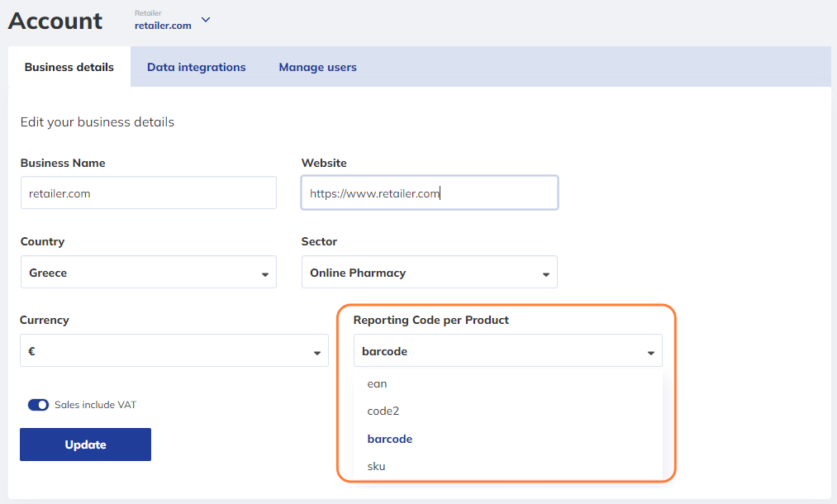Choose sku from the reporting code list
Image resolution: width=837 pixels, height=504 pixels.
(376, 466)
